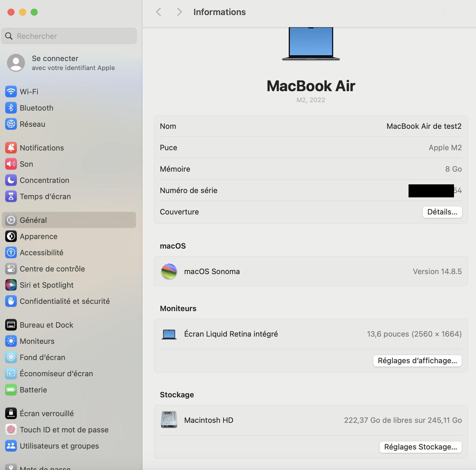Open Temps d'écran hourglass icon
Image resolution: width=476 pixels, height=470 pixels.
point(11,196)
